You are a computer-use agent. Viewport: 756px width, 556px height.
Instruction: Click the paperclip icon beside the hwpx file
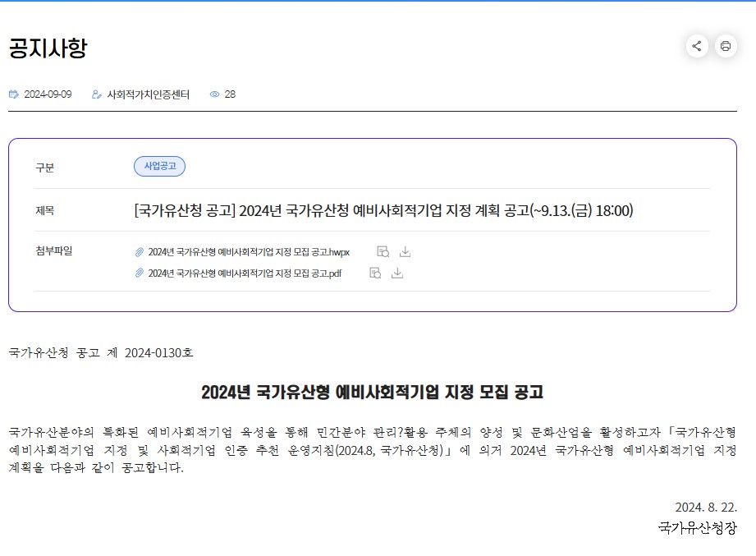tap(140, 251)
